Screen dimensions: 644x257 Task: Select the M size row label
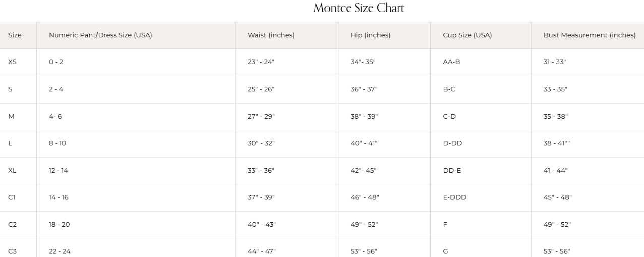pos(12,117)
